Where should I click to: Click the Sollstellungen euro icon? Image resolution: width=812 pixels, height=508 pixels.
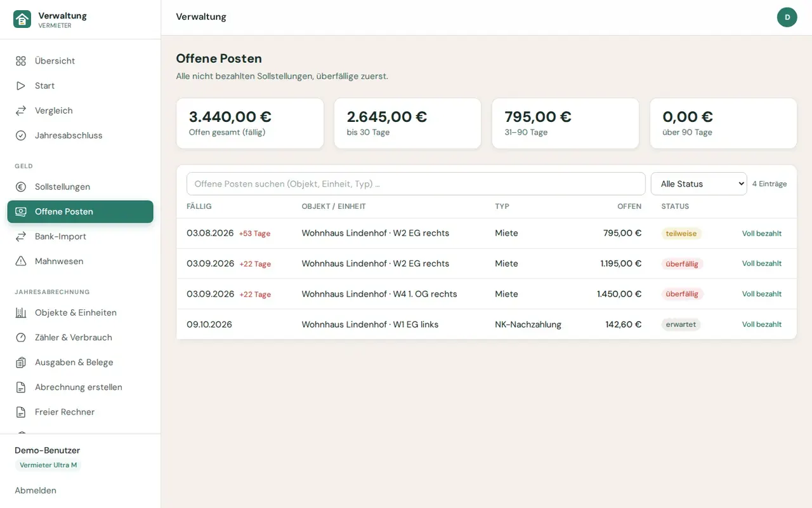point(21,187)
